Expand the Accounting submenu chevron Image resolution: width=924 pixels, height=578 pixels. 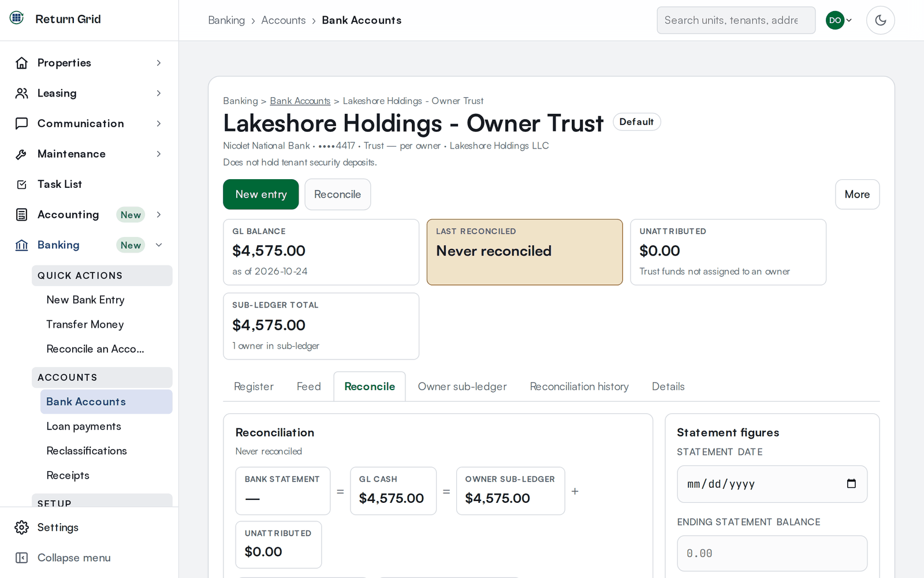pyautogui.click(x=159, y=214)
